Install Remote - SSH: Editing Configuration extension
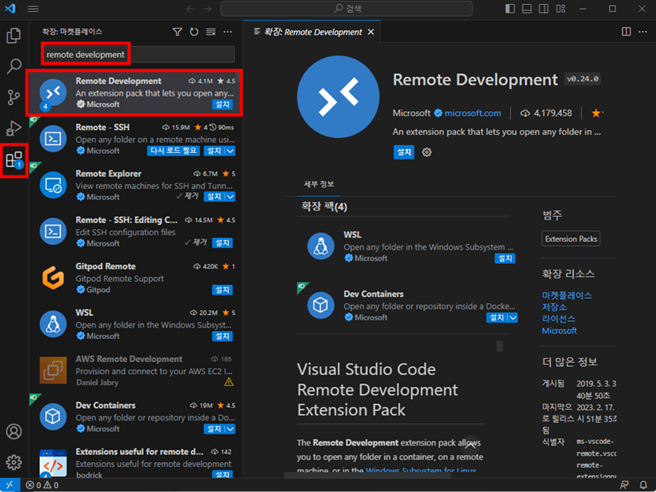This screenshot has height=492, width=656. (x=223, y=243)
